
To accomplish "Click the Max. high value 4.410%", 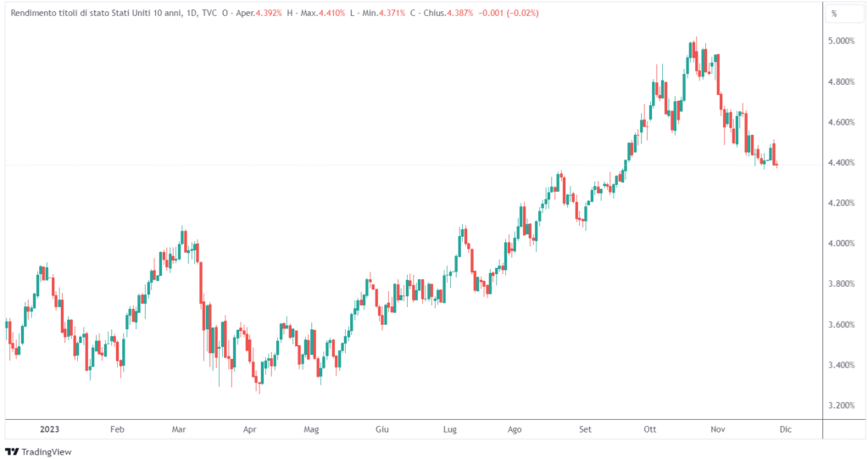I will 334,14.
